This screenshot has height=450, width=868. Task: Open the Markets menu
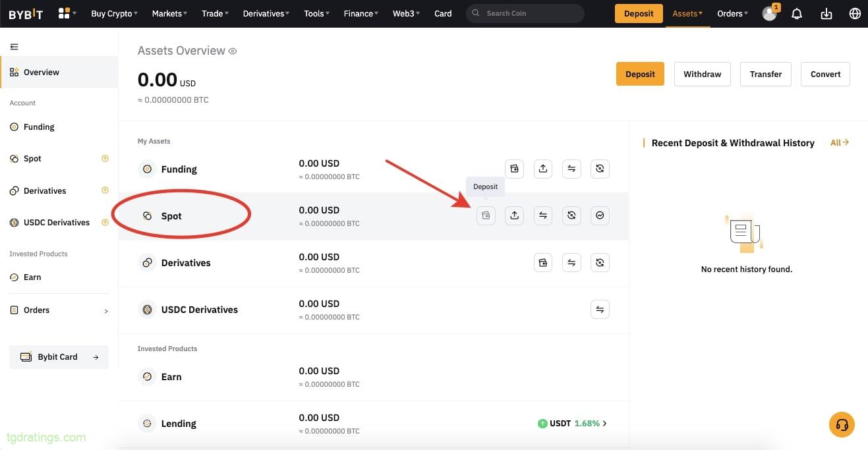pos(169,13)
